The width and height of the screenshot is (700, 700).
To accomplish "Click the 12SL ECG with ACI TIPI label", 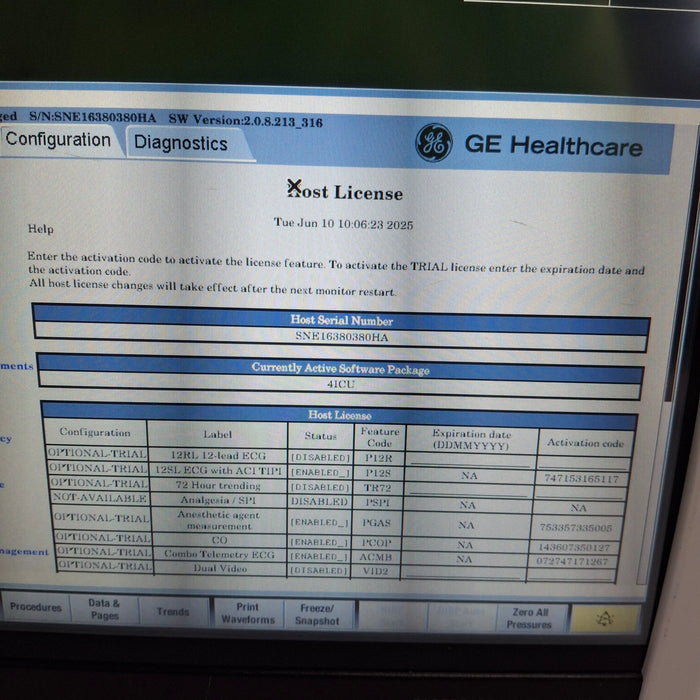I will pos(218,471).
